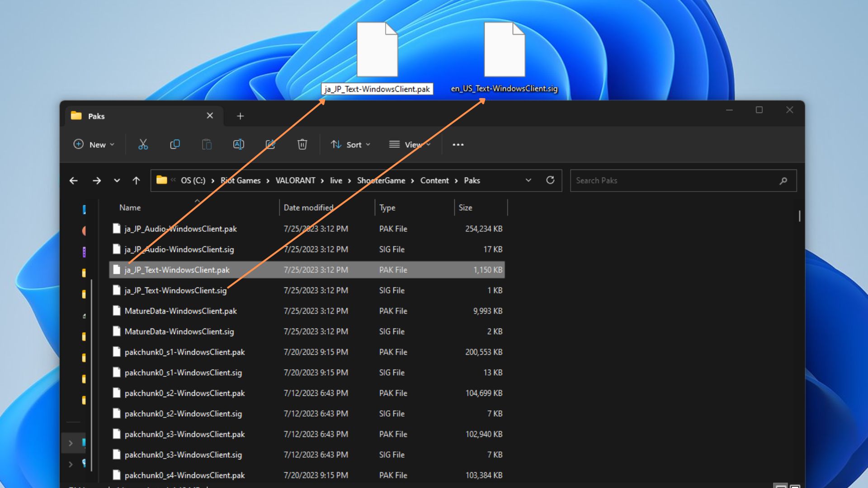Open the See more ellipsis menu
The image size is (868, 488).
pos(458,145)
